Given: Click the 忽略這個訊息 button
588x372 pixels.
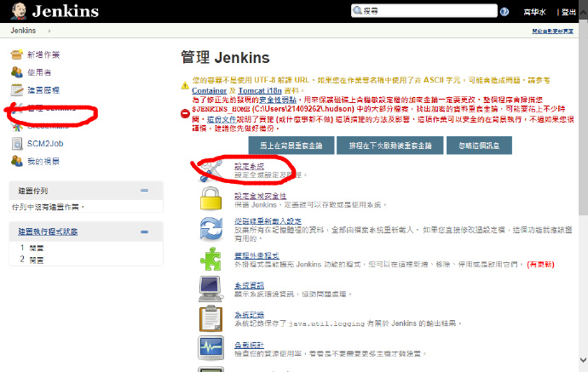Looking at the screenshot, I should 479,146.
